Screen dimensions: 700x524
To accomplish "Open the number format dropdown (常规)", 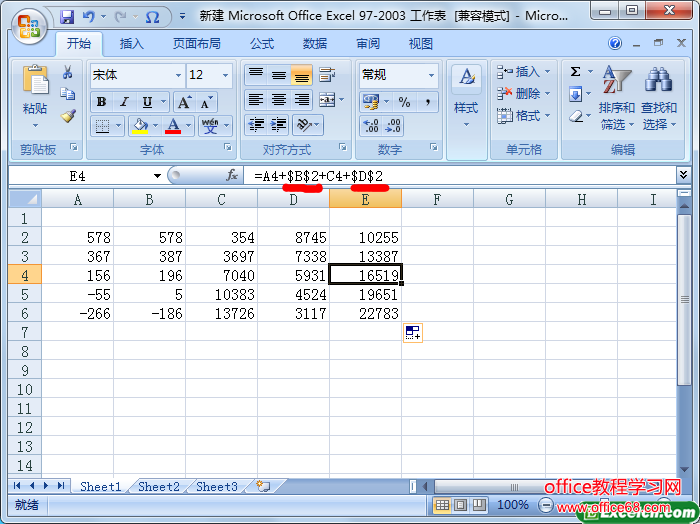I will pos(431,75).
